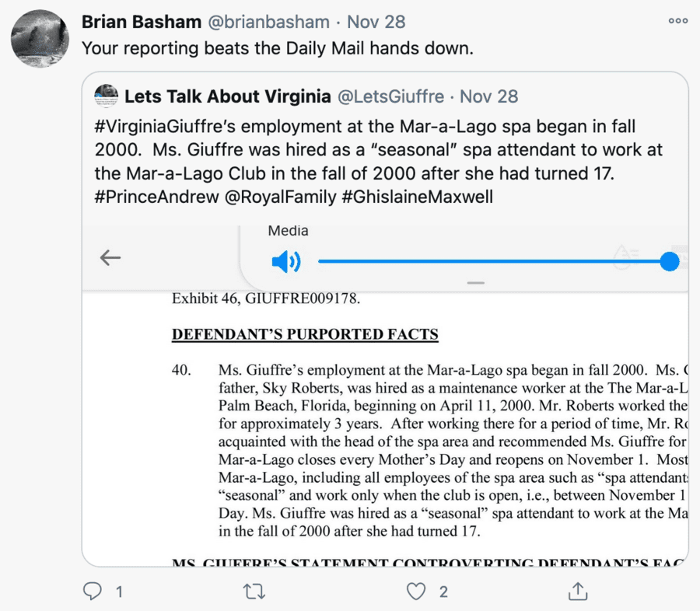Click the reply speech bubble icon
Viewport: 700px width, 611px height.
(x=93, y=592)
